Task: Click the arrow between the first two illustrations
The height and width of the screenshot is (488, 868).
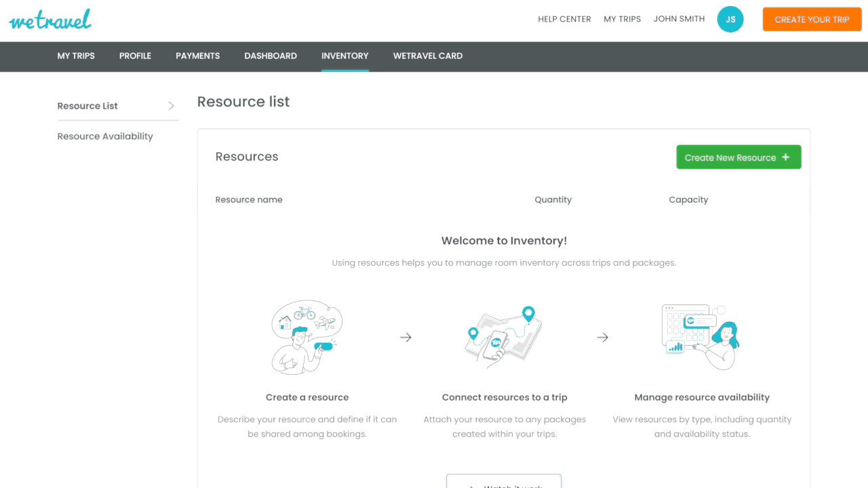Action: 406,337
